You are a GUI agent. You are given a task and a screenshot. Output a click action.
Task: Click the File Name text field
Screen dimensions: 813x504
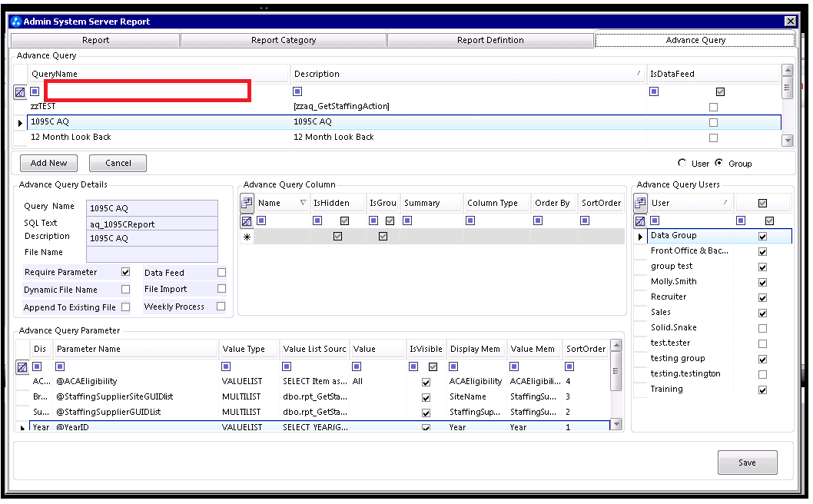click(152, 254)
